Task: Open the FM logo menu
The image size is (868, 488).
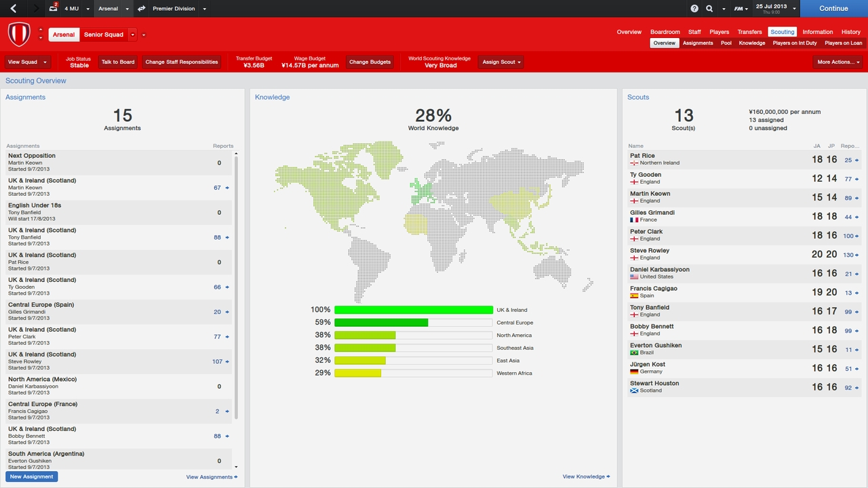Action: [x=740, y=9]
